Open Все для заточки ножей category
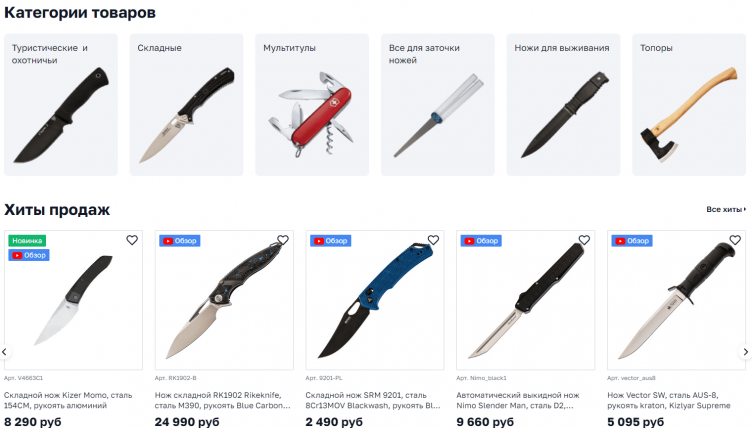This screenshot has width=752, height=428. [x=438, y=105]
